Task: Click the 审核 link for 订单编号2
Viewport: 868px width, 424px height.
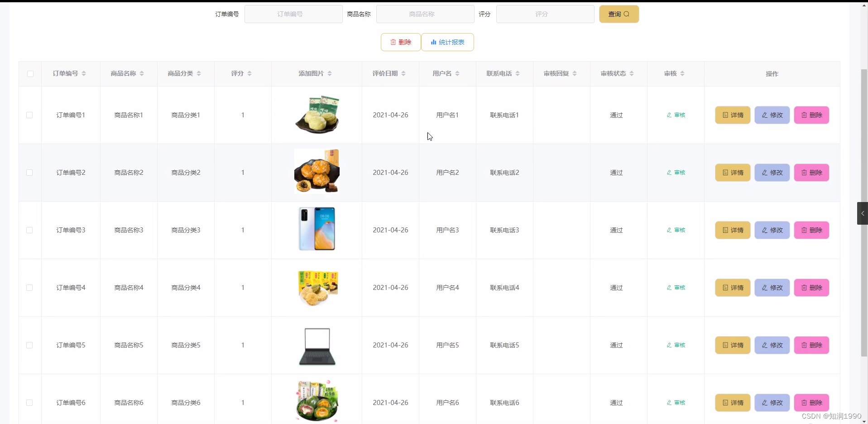Action: point(676,173)
